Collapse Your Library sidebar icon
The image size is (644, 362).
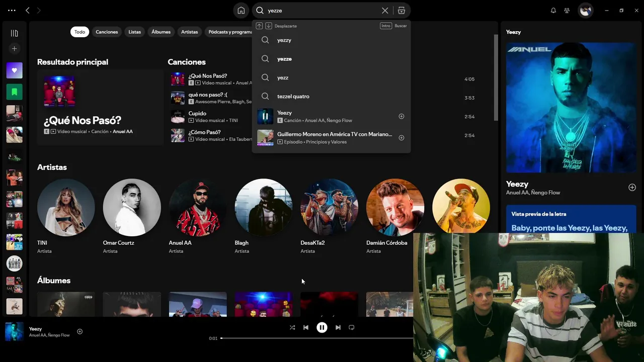point(14,33)
